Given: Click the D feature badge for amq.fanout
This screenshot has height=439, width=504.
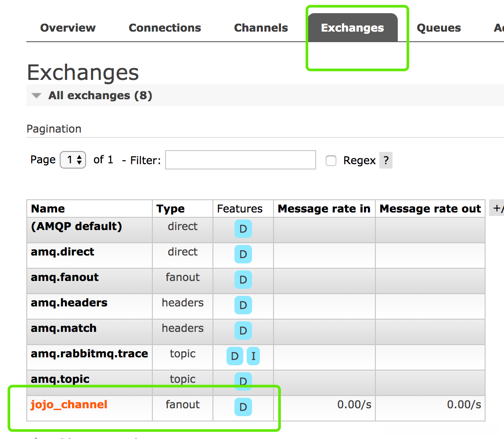Looking at the screenshot, I should (x=243, y=280).
